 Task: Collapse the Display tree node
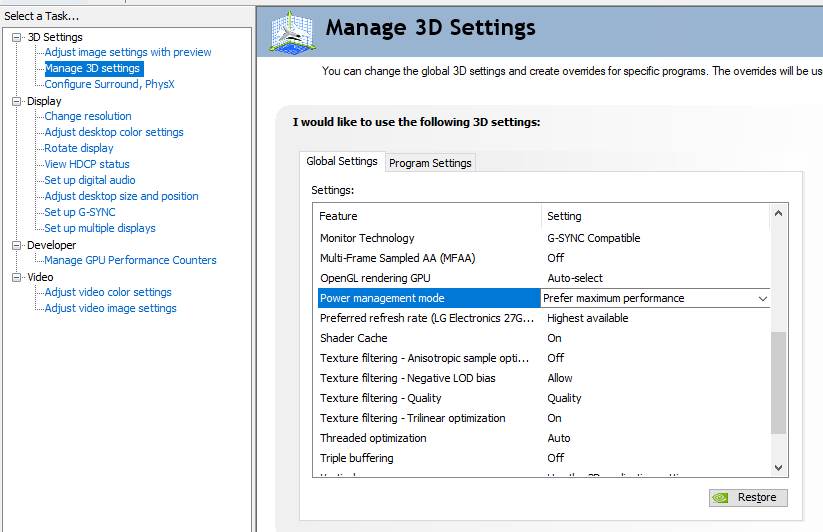[x=17, y=101]
